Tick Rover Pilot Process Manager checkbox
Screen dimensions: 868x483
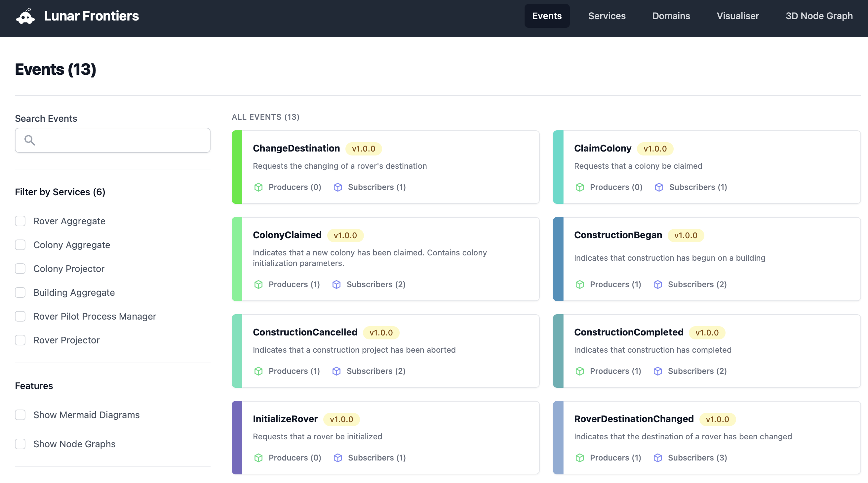pyautogui.click(x=20, y=316)
